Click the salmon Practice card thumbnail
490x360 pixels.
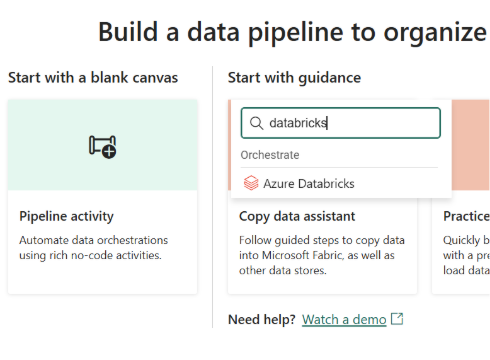coord(471,145)
